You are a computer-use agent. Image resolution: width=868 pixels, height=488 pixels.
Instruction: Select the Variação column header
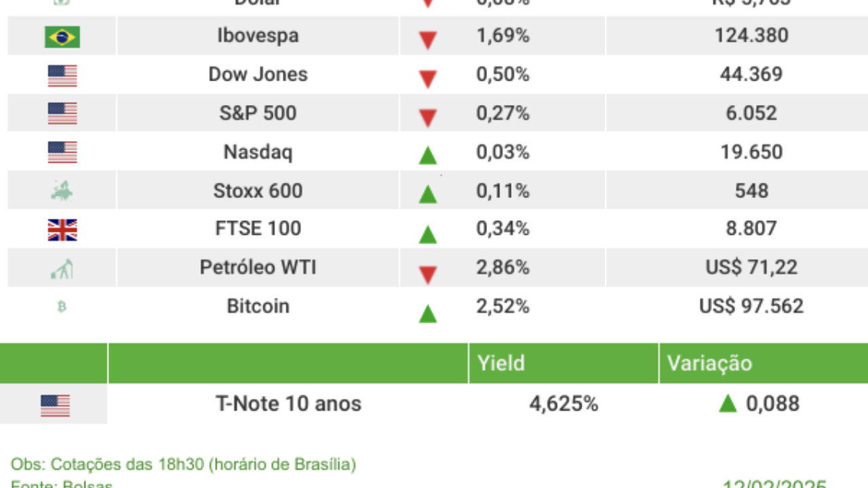[709, 363]
